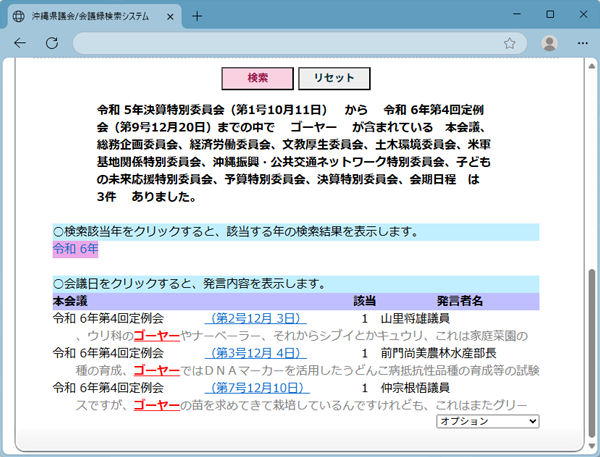
Task: Expand the オプション dropdown
Action: coord(488,421)
